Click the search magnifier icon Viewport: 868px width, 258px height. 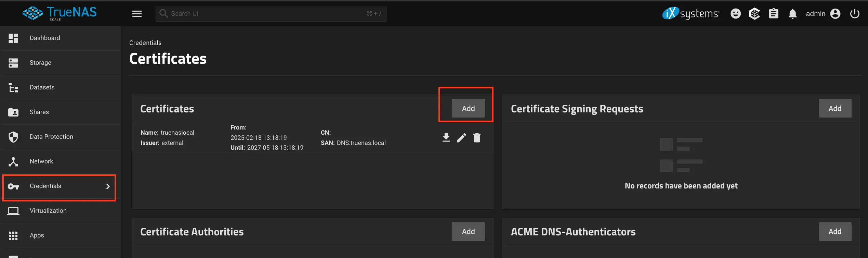(x=163, y=14)
